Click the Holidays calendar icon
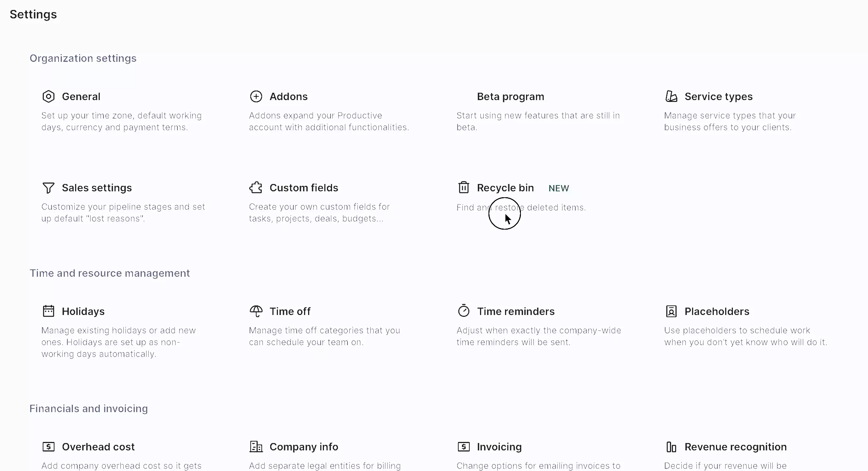The width and height of the screenshot is (868, 471). tap(49, 311)
